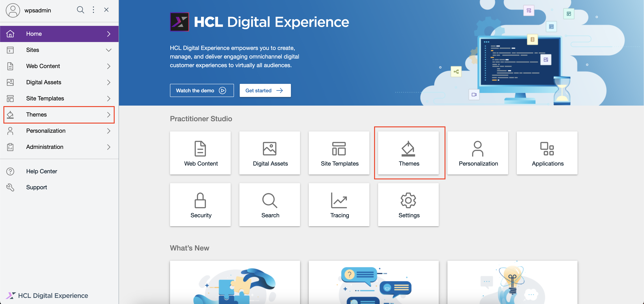This screenshot has width=644, height=304.
Task: Open the Help Center link
Action: point(42,171)
